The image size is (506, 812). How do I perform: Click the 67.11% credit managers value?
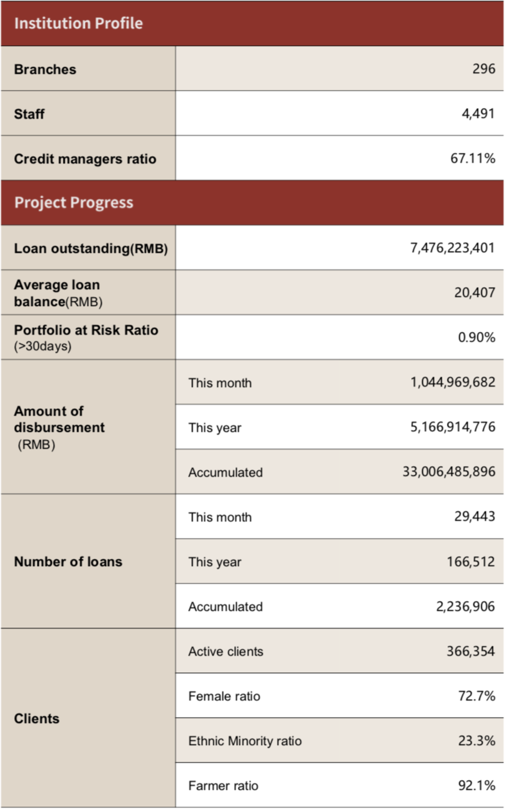coord(473,158)
